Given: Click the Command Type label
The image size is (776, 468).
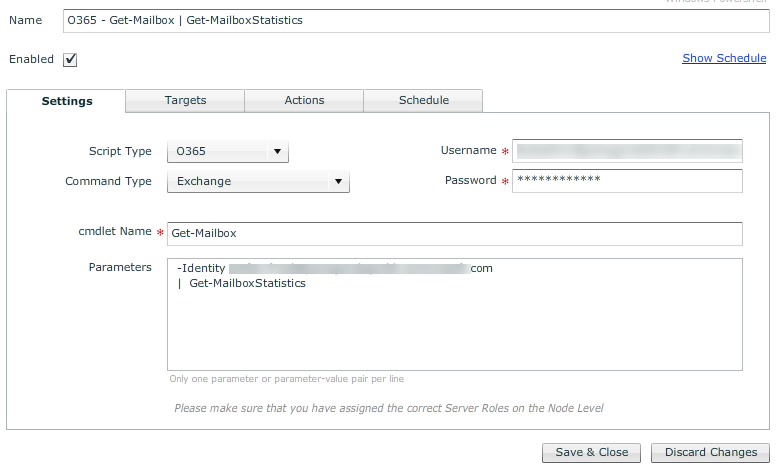Looking at the screenshot, I should click(108, 182).
